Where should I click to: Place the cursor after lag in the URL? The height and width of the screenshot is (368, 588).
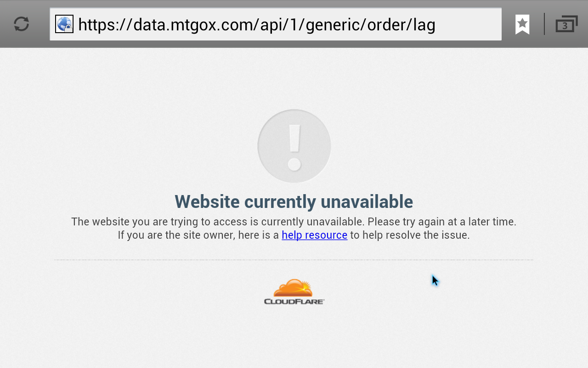[436, 24]
